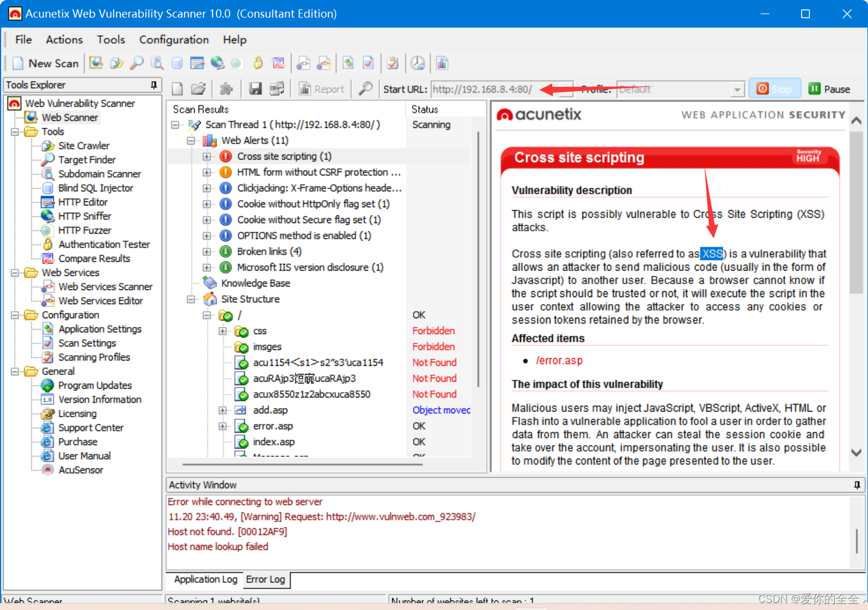Open Reporter bar-chart toolbar icon
Viewport: 868px width, 610px height.
[x=442, y=63]
